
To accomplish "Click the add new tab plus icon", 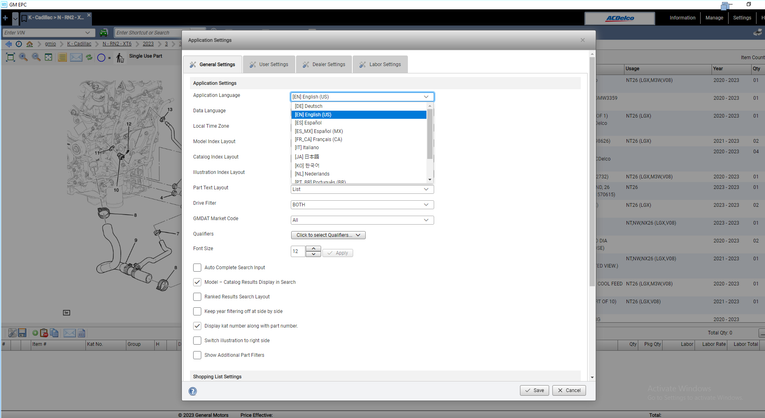I will 6,18.
